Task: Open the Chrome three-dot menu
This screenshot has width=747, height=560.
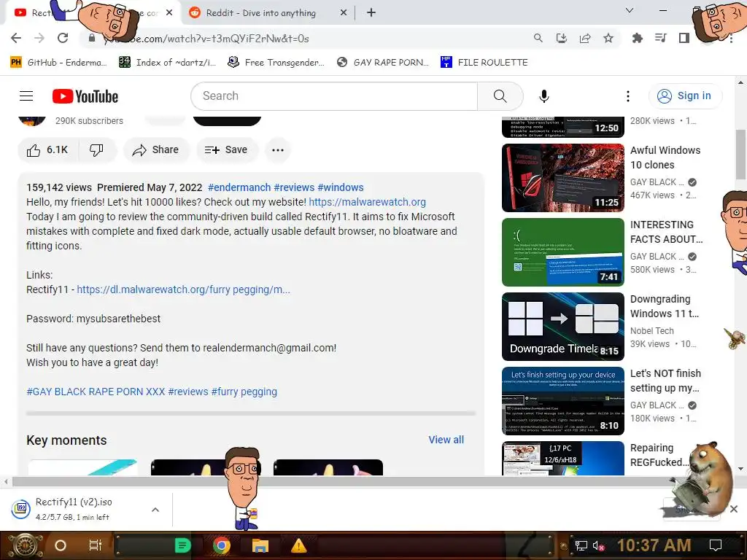Action: 732,38
